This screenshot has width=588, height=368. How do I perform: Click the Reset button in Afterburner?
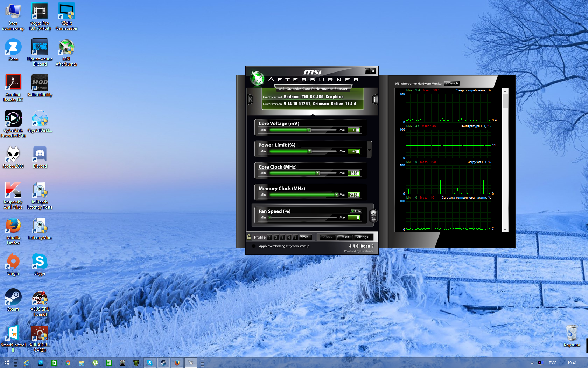click(x=344, y=237)
